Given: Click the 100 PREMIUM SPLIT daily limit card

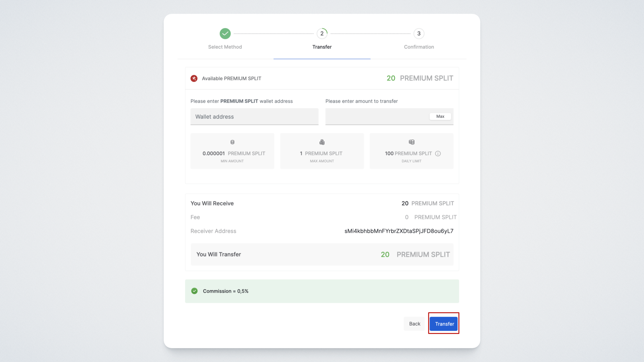Looking at the screenshot, I should click(411, 151).
